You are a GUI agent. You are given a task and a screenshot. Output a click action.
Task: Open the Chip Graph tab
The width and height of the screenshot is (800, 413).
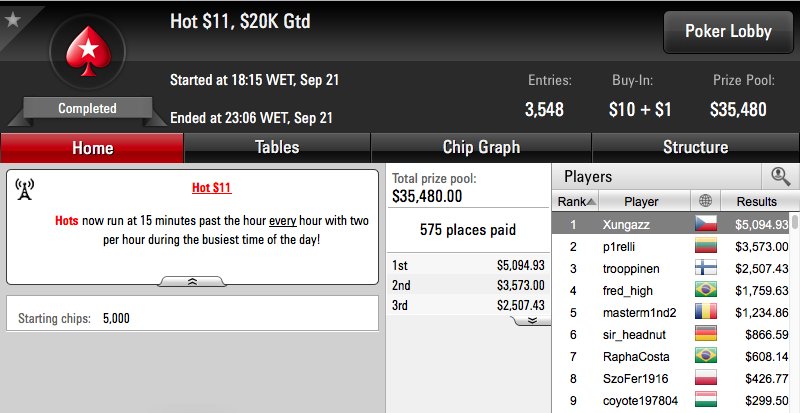point(481,148)
